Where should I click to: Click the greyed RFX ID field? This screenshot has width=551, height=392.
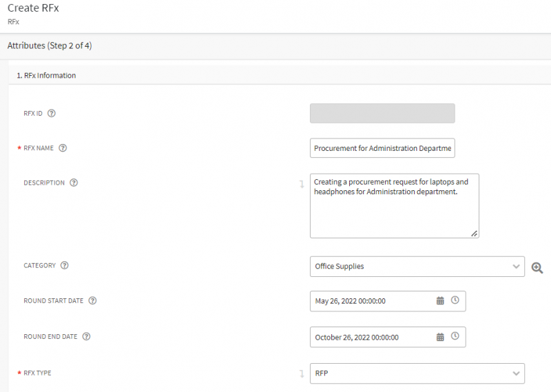[x=382, y=113]
